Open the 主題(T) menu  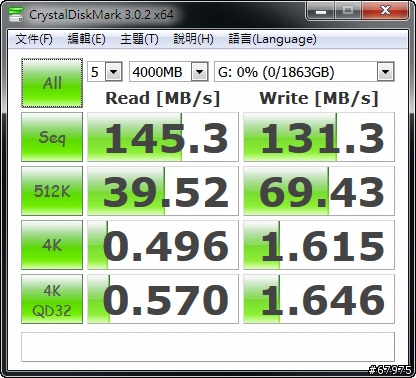pos(139,39)
